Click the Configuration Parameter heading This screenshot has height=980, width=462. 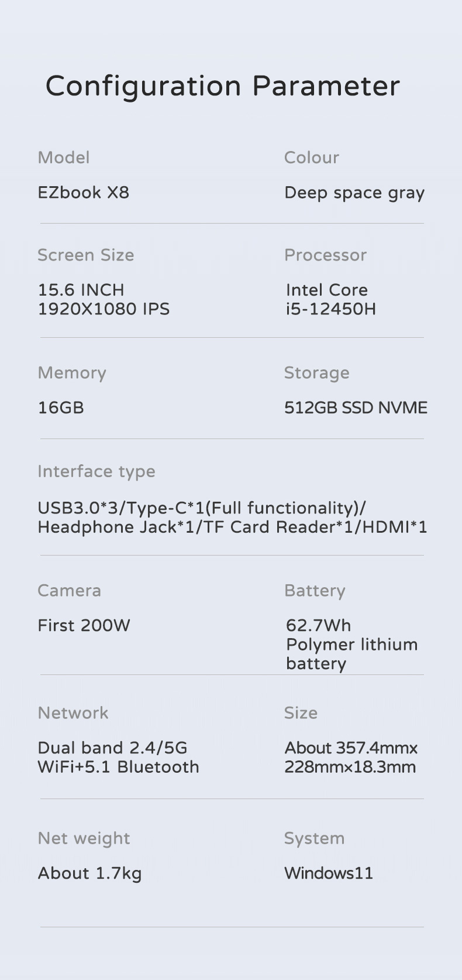223,87
